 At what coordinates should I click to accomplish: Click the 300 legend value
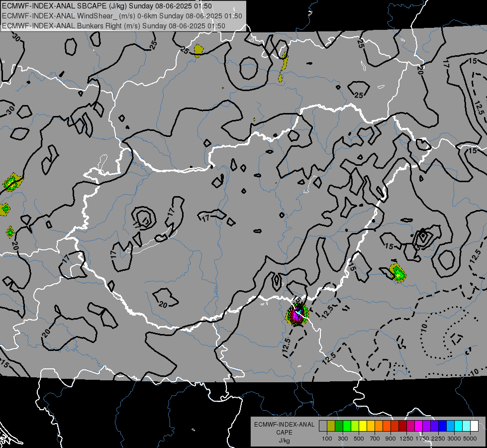click(x=343, y=439)
